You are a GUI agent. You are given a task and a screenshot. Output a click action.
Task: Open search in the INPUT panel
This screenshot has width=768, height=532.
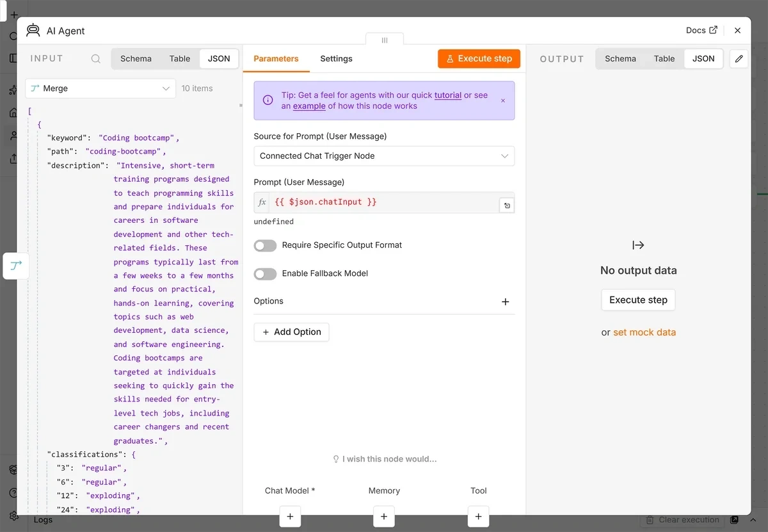coord(96,59)
